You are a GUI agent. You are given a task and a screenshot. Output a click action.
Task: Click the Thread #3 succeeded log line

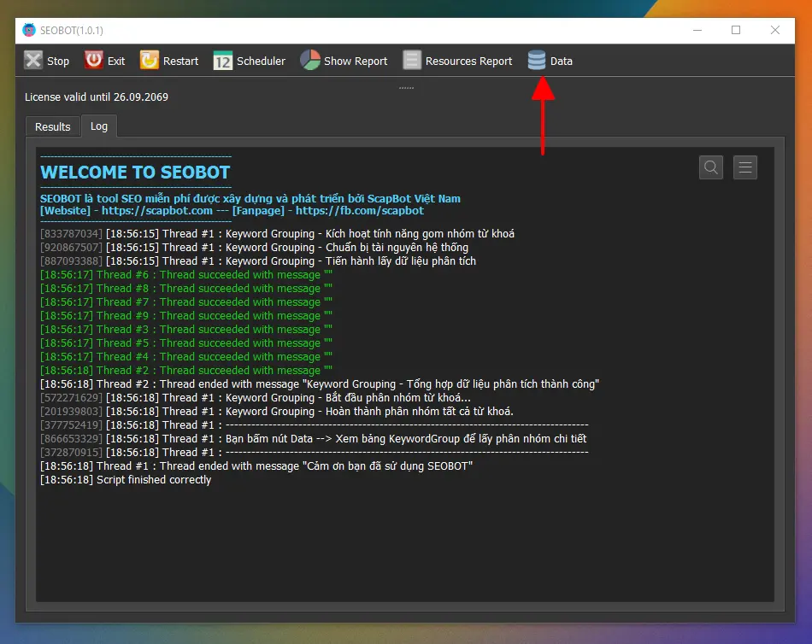coord(186,329)
